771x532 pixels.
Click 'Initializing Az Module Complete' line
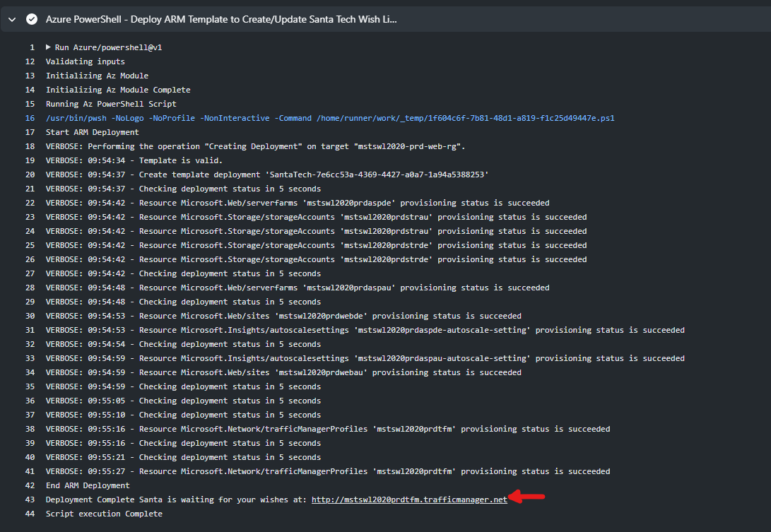tap(118, 90)
